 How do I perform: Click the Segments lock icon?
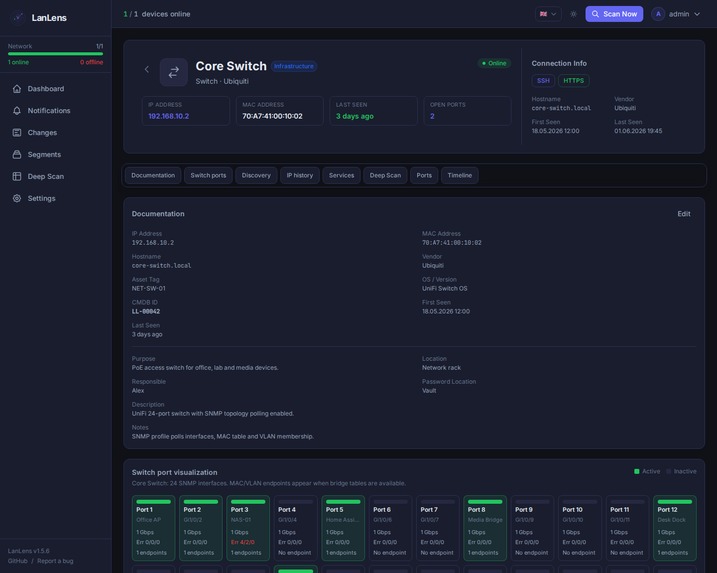[x=17, y=155]
